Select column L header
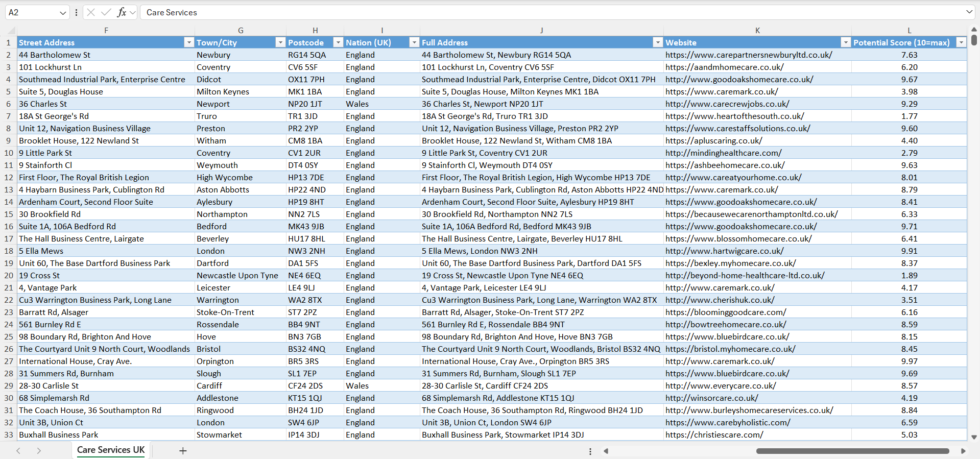 [909, 31]
